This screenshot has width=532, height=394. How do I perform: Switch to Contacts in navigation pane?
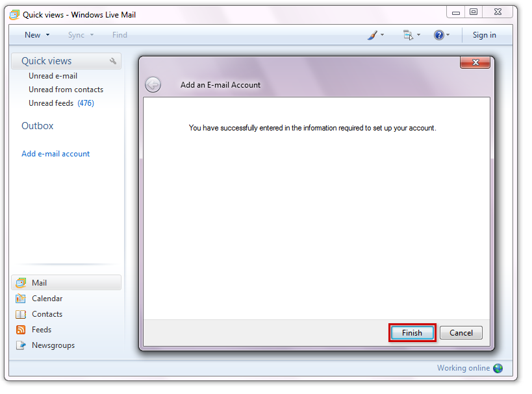(x=47, y=314)
